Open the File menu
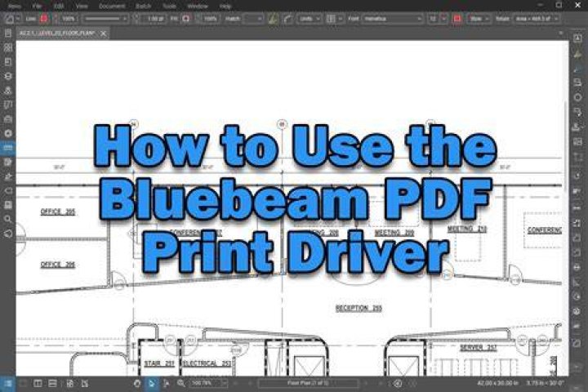Screen dimensions: 588x392 coord(37,6)
